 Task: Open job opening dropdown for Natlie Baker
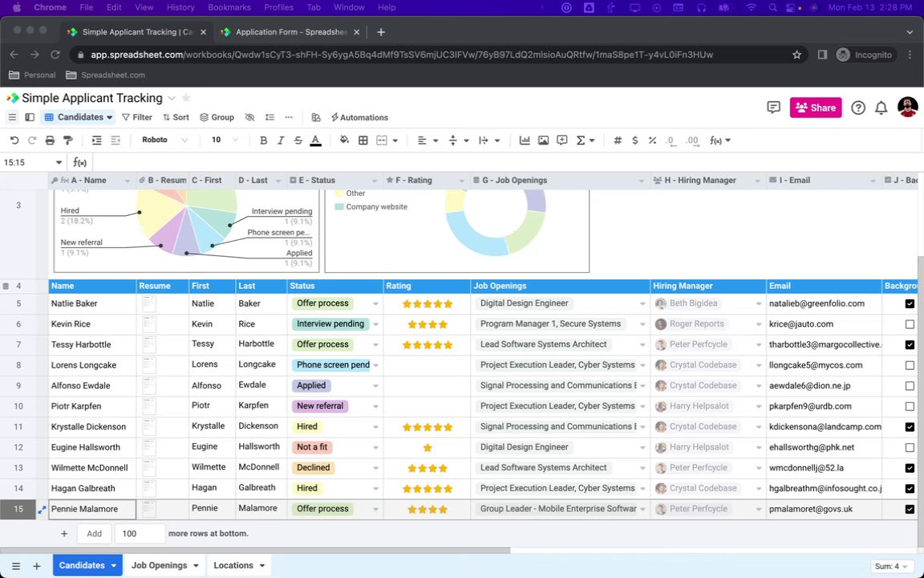coord(642,303)
